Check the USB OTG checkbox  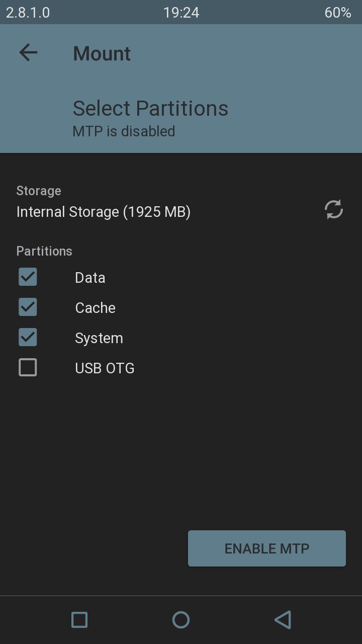(28, 367)
